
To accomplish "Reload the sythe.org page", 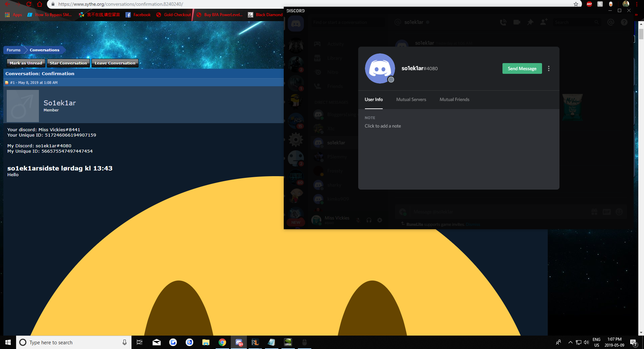I will [29, 4].
